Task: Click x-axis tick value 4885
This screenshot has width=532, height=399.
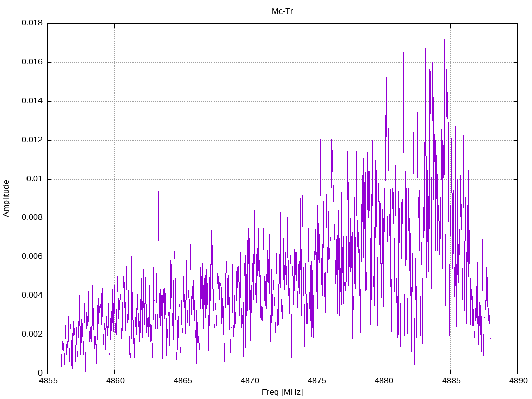Action: pos(450,381)
